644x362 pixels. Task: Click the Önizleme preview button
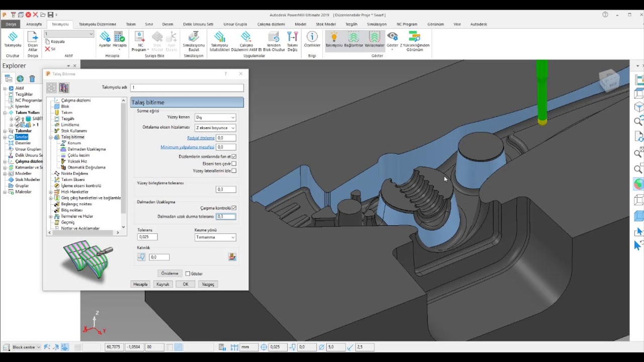(170, 274)
